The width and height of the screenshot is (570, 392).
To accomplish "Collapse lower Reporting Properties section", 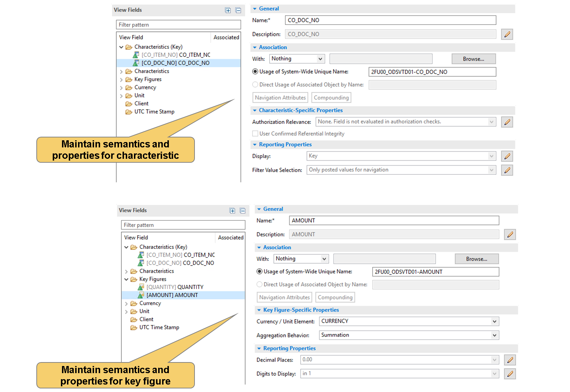I will click(x=259, y=349).
